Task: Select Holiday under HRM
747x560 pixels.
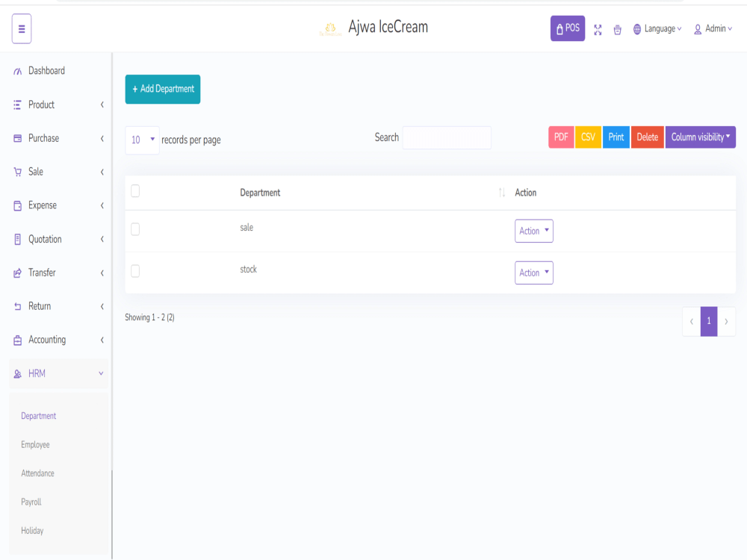Action: coord(32,530)
